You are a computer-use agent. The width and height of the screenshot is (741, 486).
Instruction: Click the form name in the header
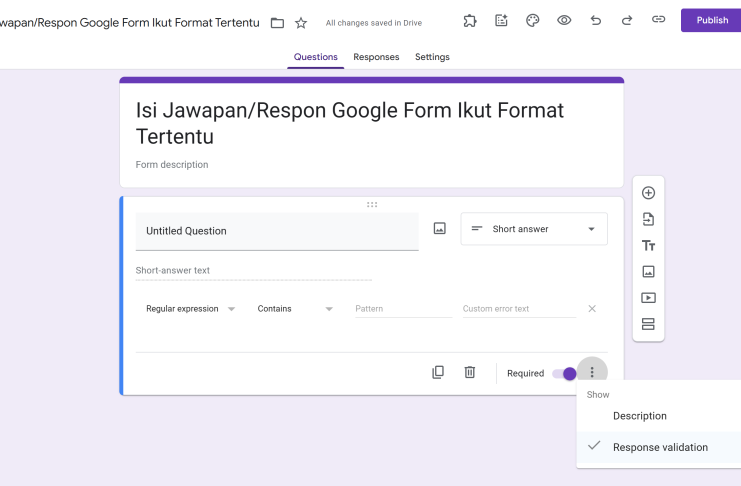(x=129, y=23)
